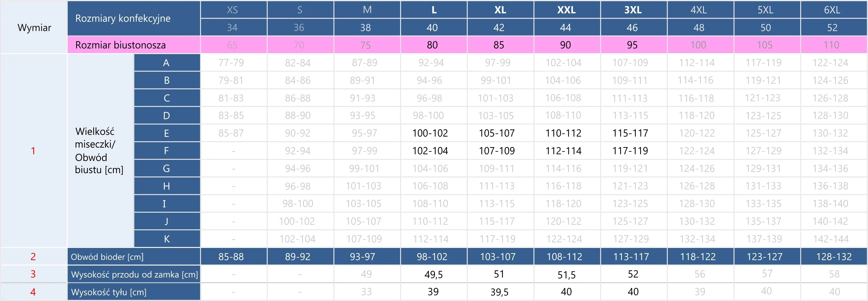Click bra size 110 in pink row
The height and width of the screenshot is (301, 868).
(831, 45)
